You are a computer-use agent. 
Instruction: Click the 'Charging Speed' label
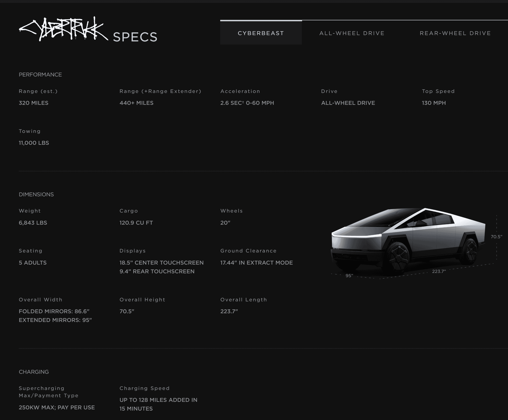[x=145, y=388]
